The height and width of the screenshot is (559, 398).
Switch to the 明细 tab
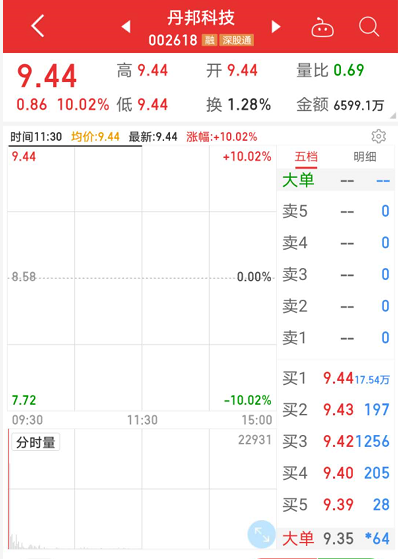(365, 157)
